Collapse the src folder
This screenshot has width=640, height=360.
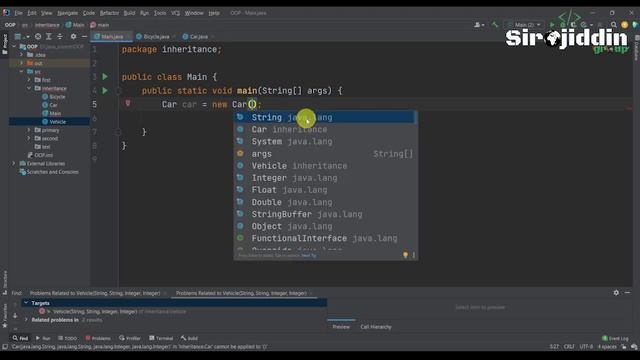click(x=22, y=71)
